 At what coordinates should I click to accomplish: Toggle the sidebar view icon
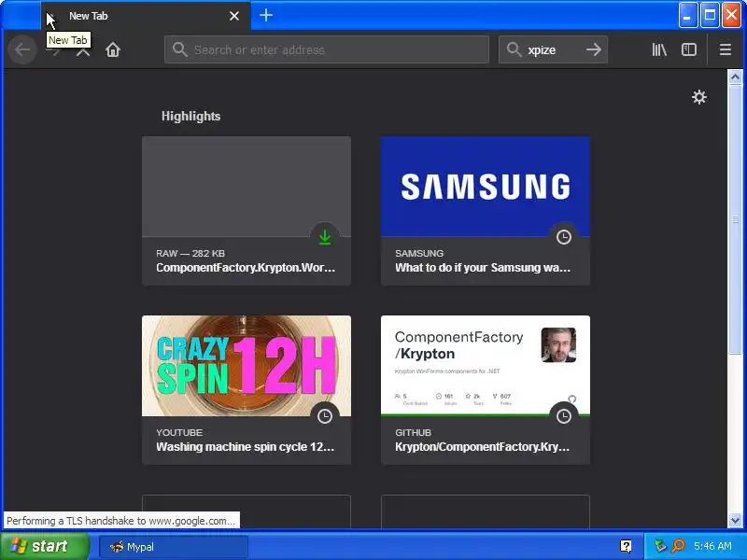689,49
